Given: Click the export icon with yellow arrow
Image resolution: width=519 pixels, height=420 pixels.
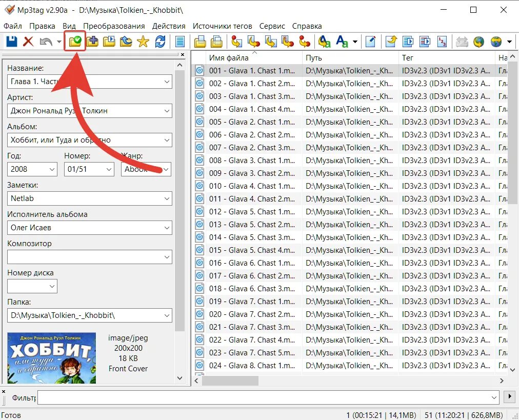Looking at the screenshot, I should (x=391, y=42).
